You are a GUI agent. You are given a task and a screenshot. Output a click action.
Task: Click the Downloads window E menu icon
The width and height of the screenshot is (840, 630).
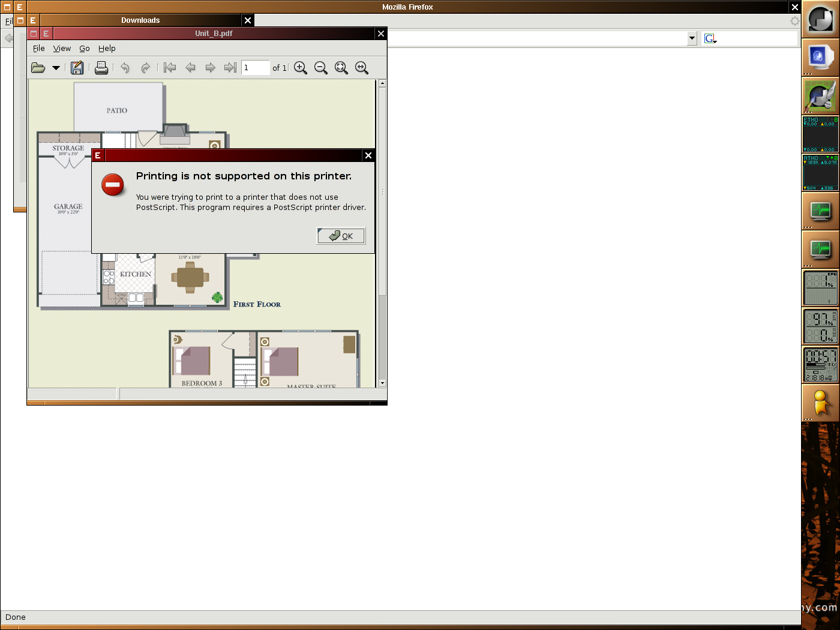(x=33, y=20)
